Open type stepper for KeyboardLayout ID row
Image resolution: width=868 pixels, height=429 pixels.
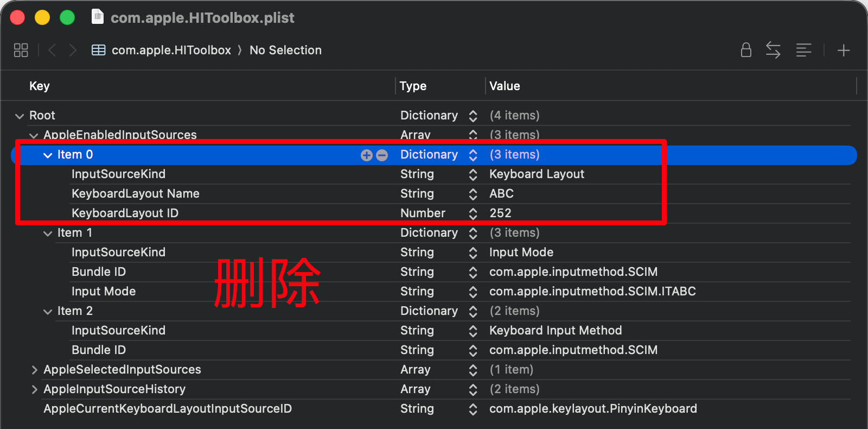[x=473, y=213]
